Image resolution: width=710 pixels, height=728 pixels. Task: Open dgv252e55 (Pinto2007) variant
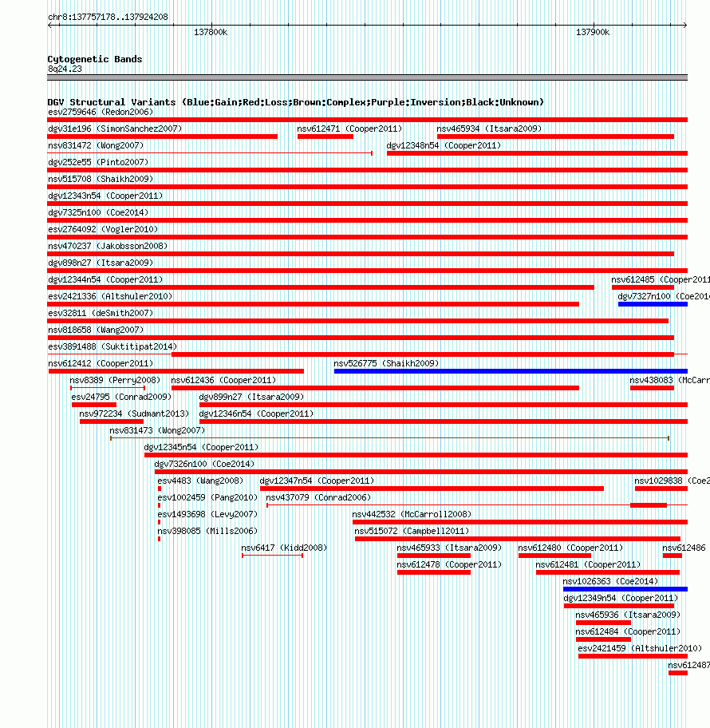pos(98,162)
